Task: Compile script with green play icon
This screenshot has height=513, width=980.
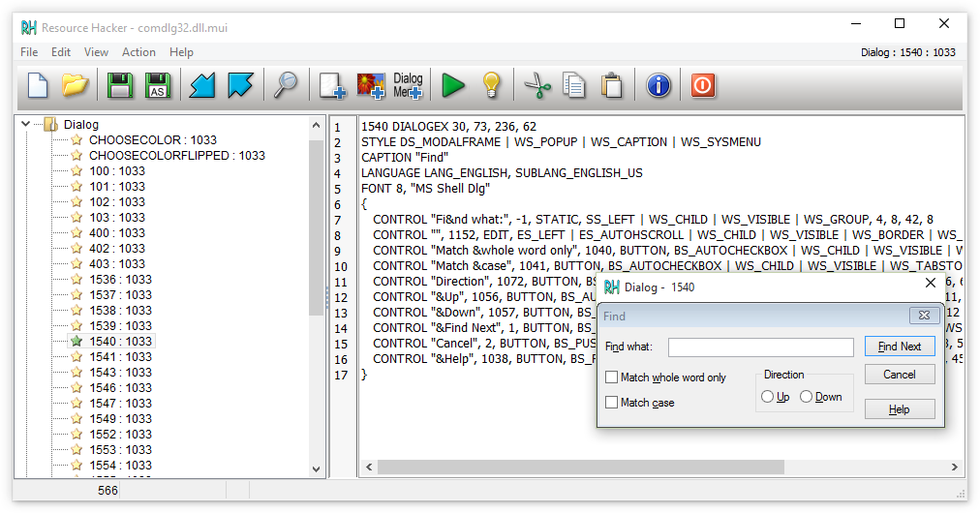Action: (x=453, y=85)
